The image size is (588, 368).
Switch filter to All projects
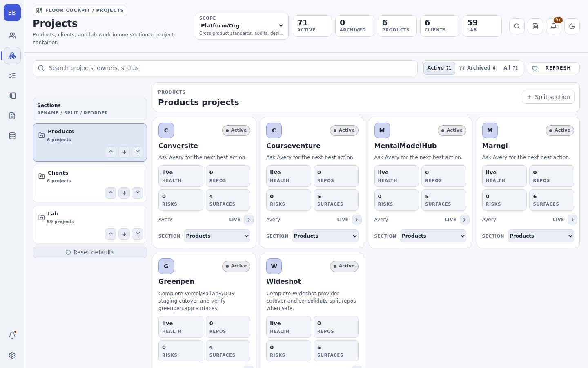pyautogui.click(x=510, y=68)
